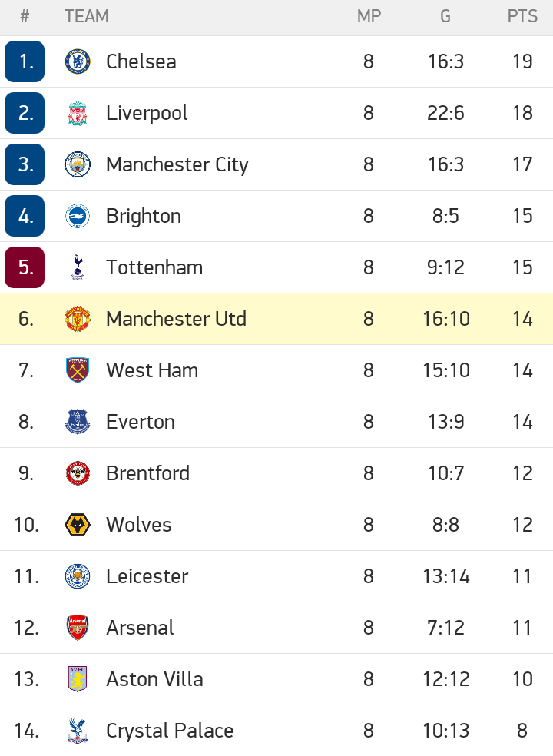553x756 pixels.
Task: Open the Brentford team link
Action: click(147, 473)
